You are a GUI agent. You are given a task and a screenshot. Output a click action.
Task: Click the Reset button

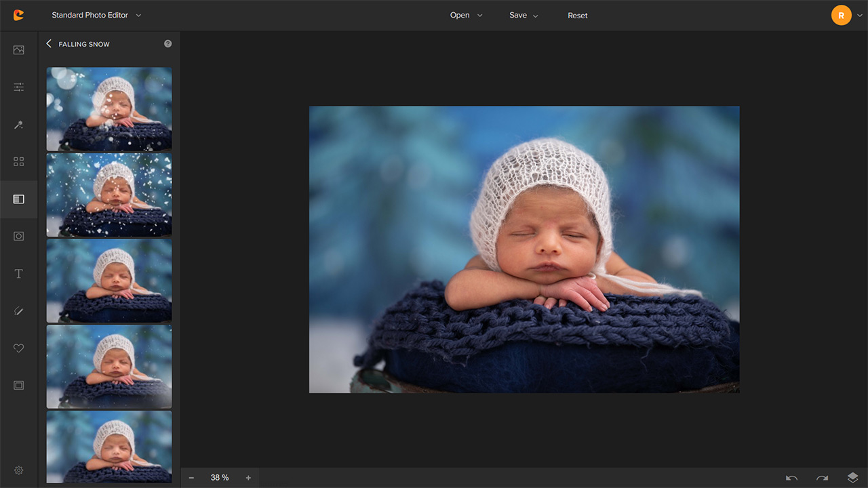(x=578, y=15)
